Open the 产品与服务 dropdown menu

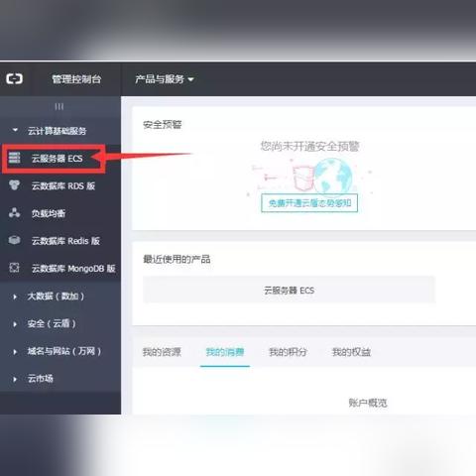[164, 79]
